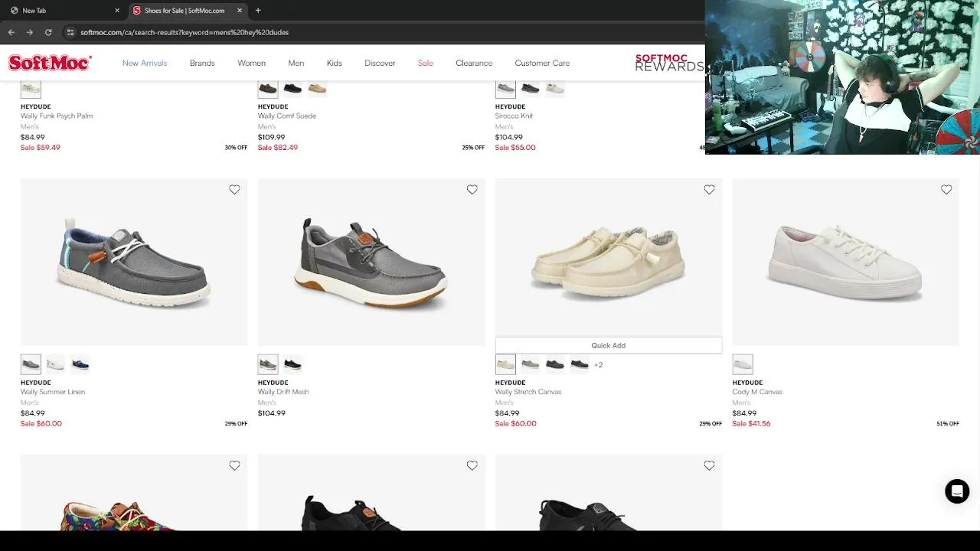The height and width of the screenshot is (551, 980).
Task: Select swatch above Wally Funk Psych Palm
Action: point(31,89)
